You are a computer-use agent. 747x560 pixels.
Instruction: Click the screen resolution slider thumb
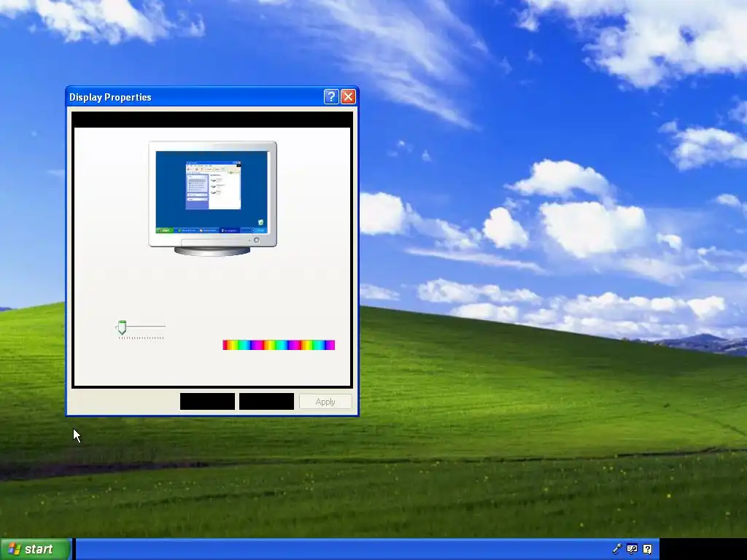122,327
